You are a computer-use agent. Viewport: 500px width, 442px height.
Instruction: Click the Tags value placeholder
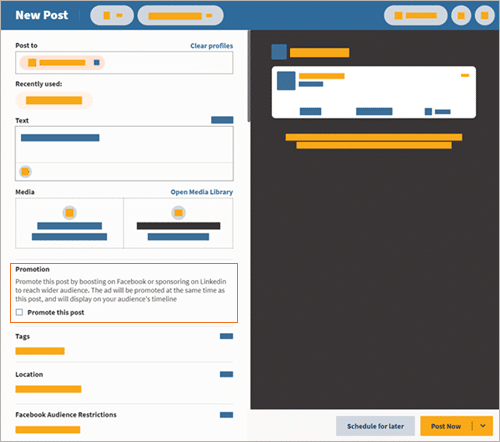tap(40, 351)
